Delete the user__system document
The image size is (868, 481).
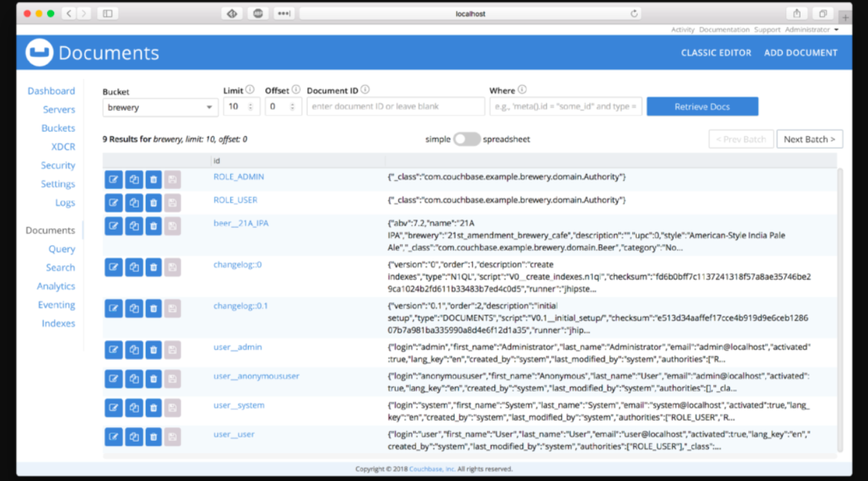(x=153, y=408)
